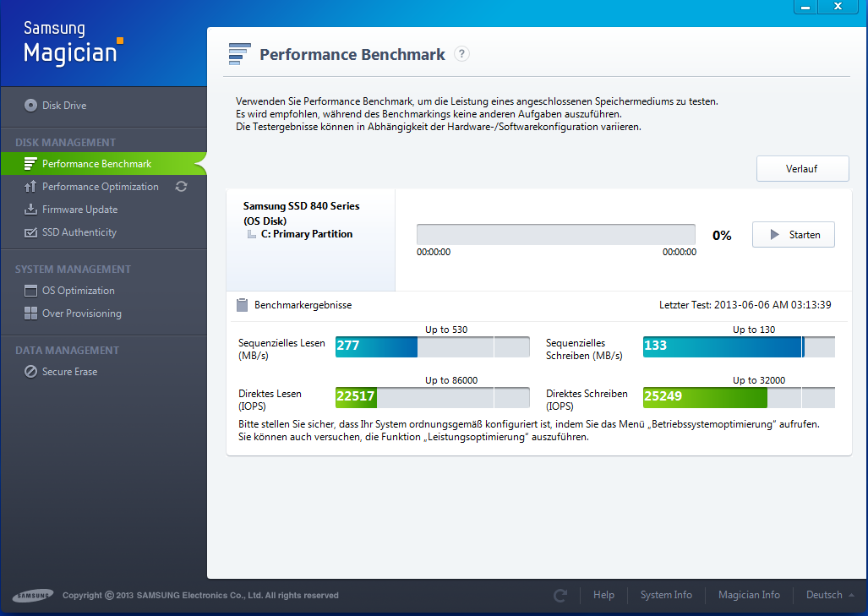
Task: Click the Performance Benchmark sidebar bars icon
Action: [30, 164]
